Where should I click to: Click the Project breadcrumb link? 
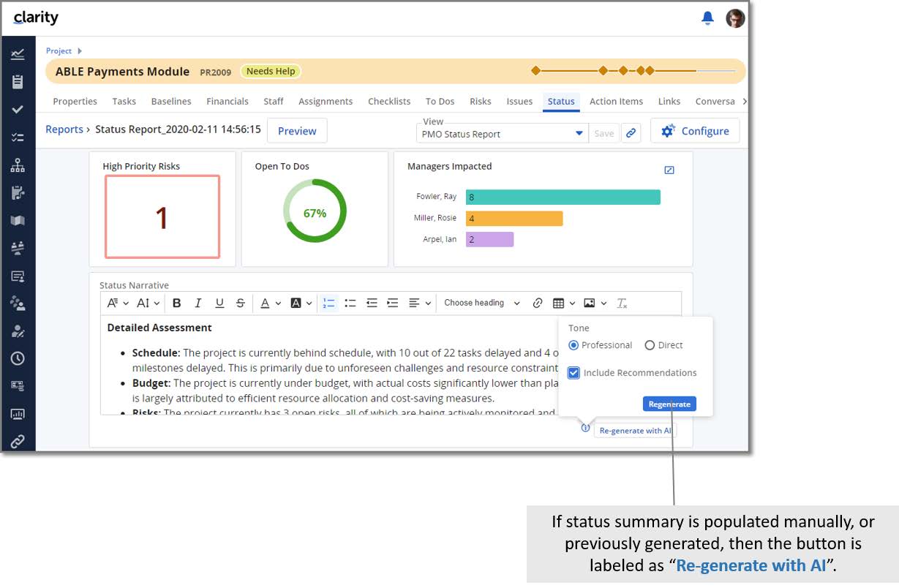tap(59, 50)
